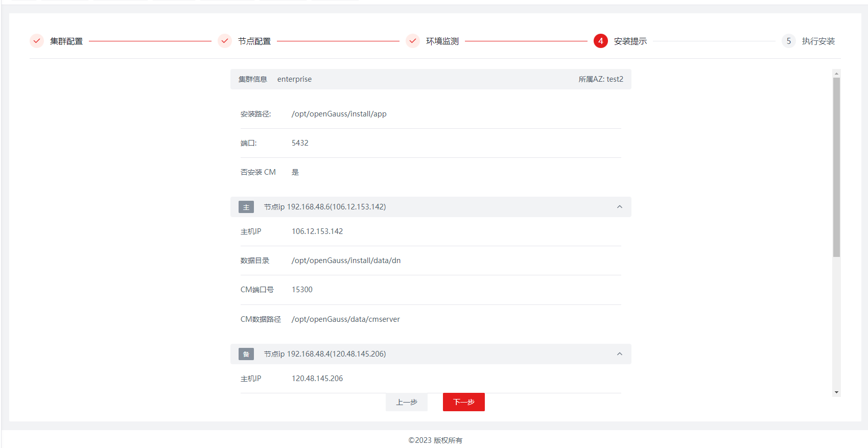Viewport: 868px width, 448px height.
Task: Click the step 5 number circle
Action: [x=788, y=41]
